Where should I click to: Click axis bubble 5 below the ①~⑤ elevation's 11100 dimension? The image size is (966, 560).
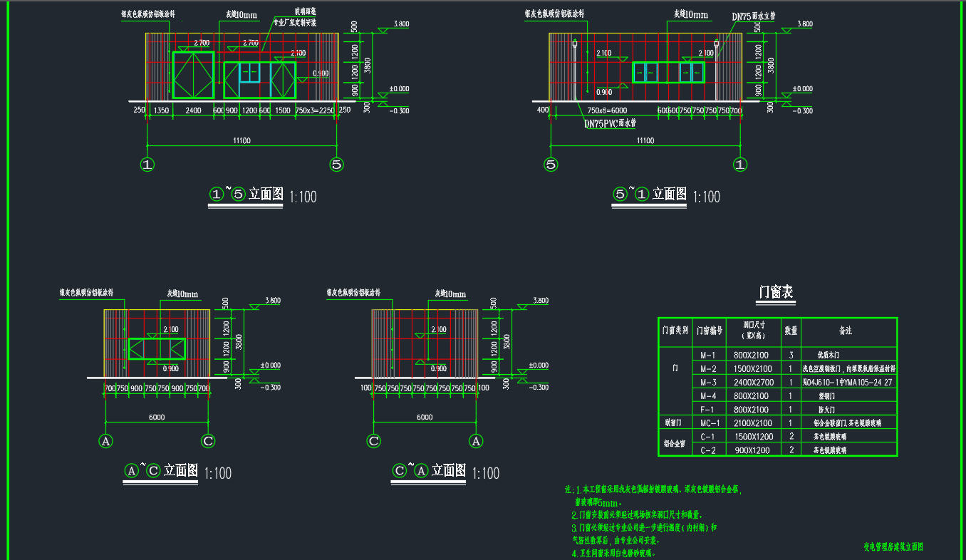pos(337,165)
